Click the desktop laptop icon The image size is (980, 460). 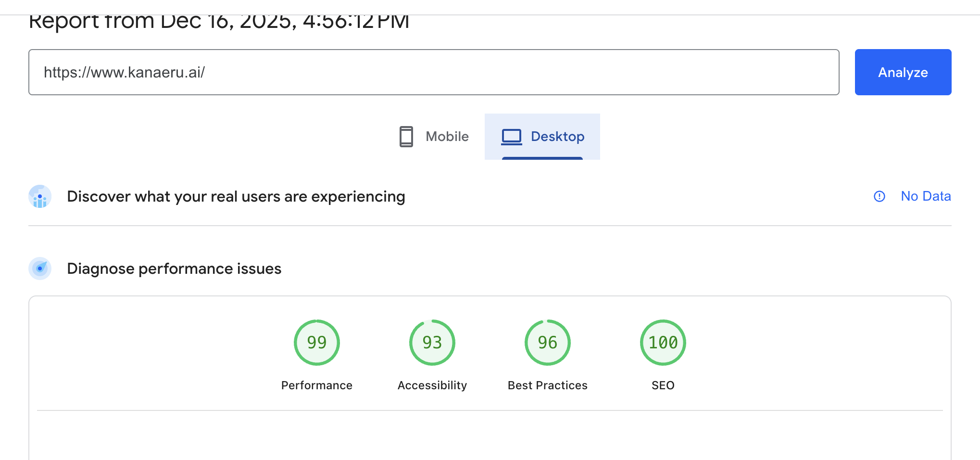pos(511,136)
